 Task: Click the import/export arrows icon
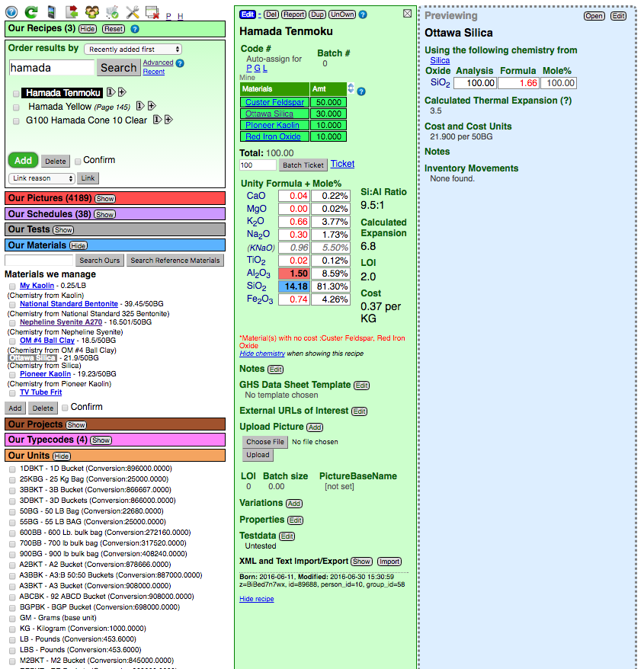(72, 12)
